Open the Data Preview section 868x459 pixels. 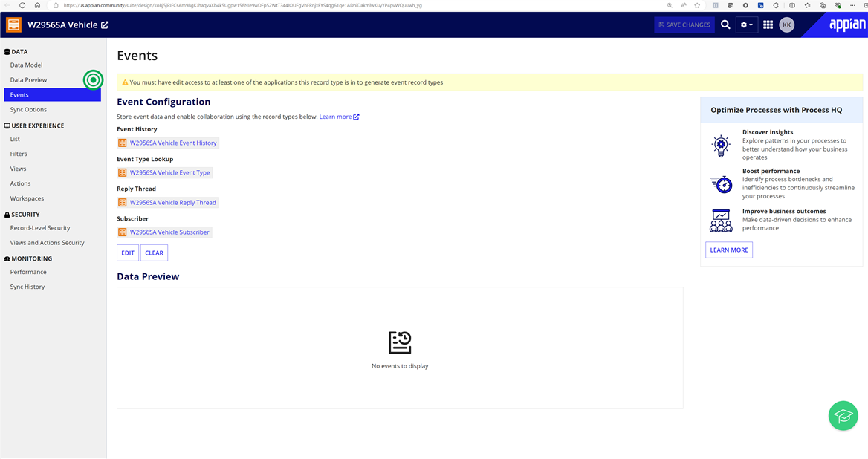(28, 80)
